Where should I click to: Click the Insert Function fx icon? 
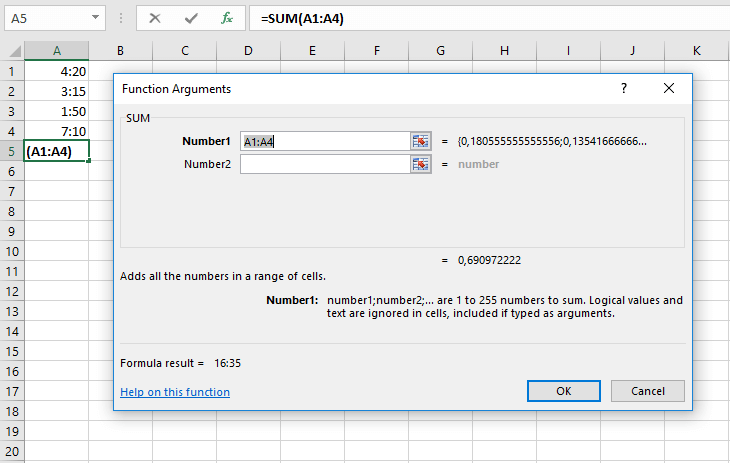227,18
